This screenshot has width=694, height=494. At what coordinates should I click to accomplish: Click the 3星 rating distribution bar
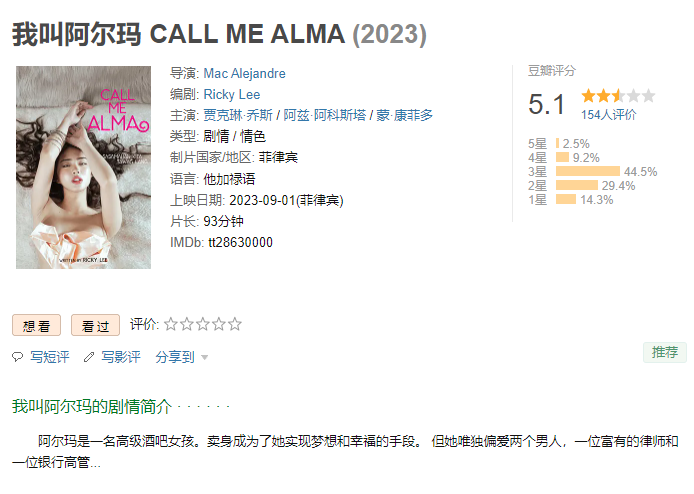(x=587, y=171)
